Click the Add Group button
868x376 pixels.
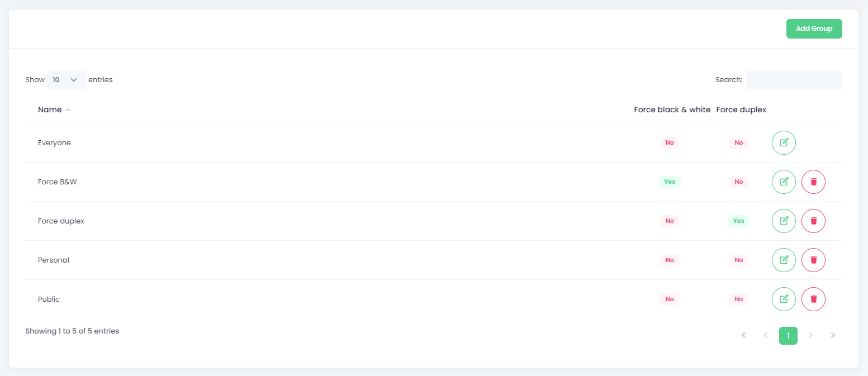(x=814, y=28)
